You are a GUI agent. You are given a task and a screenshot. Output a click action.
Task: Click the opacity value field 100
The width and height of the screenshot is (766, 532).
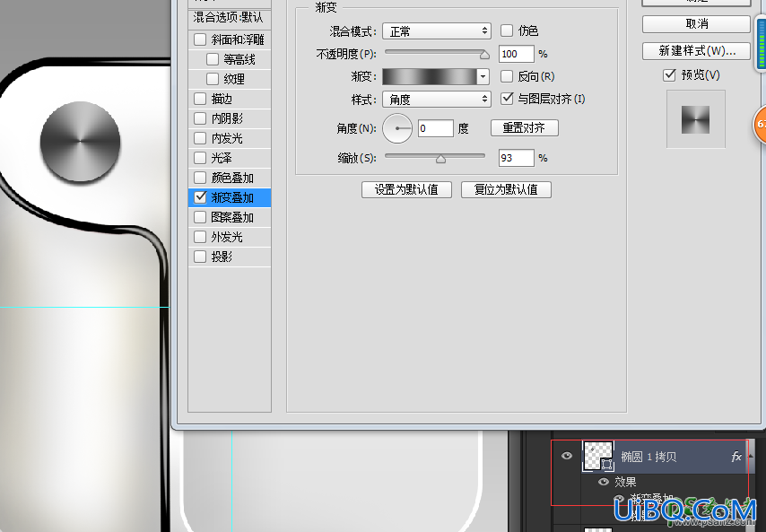516,54
